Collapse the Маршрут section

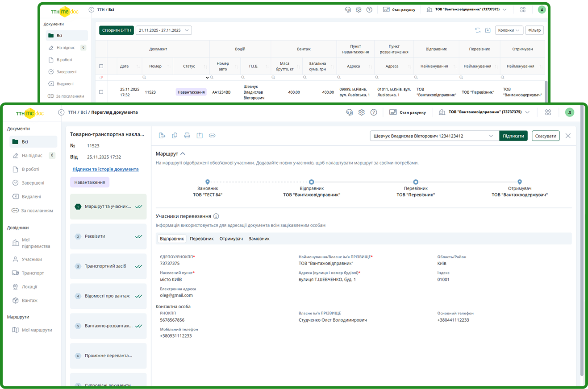point(183,154)
